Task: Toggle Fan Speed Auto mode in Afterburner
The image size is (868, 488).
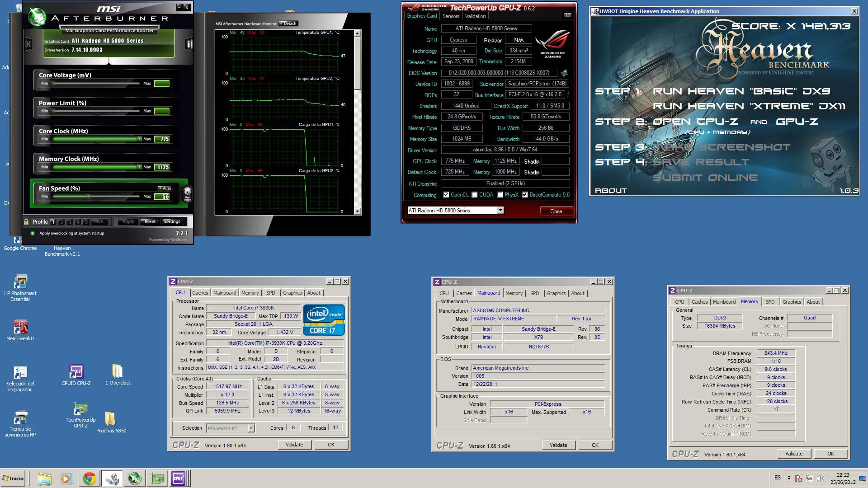Action: pyautogui.click(x=165, y=188)
